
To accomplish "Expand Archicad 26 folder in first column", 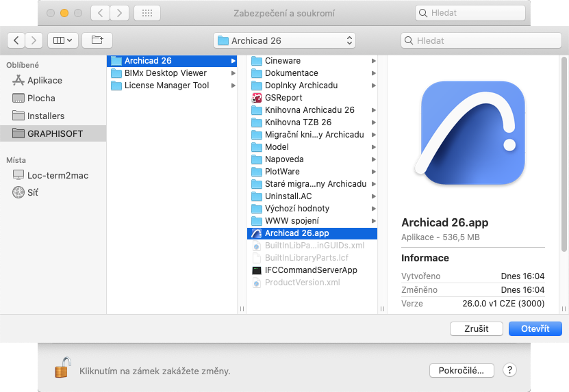I will pyautogui.click(x=233, y=61).
